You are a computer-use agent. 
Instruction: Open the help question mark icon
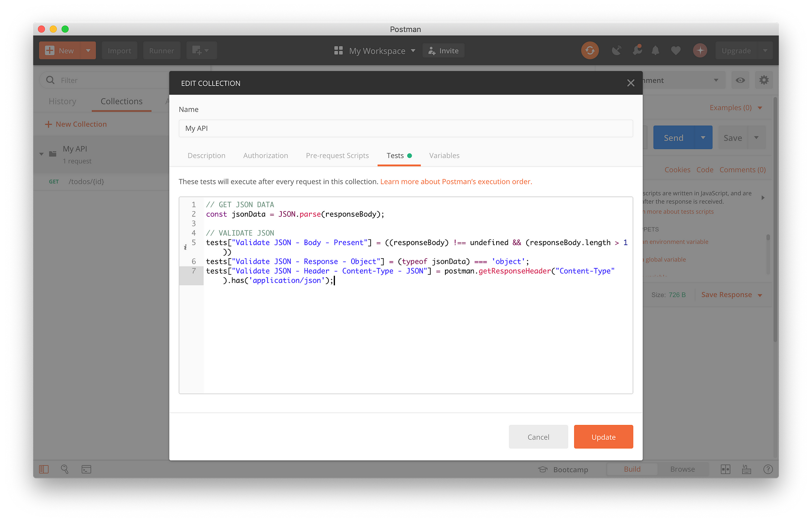click(768, 470)
